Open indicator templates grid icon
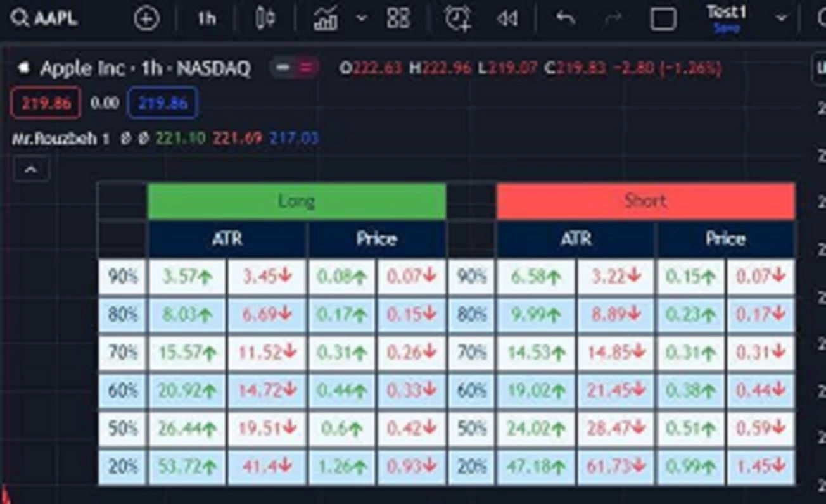The height and width of the screenshot is (504, 826). click(398, 18)
